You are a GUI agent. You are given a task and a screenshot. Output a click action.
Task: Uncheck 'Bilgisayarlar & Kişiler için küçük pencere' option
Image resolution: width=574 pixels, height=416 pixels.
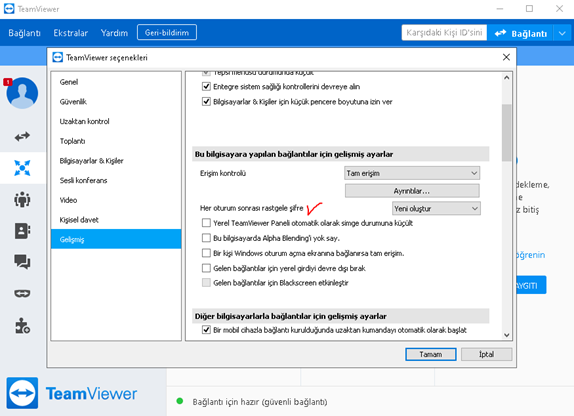tap(206, 101)
